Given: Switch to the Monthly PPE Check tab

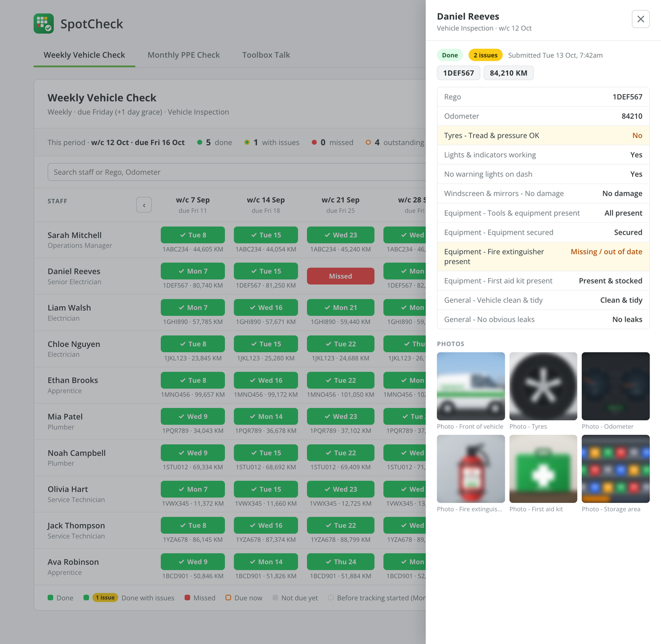Looking at the screenshot, I should coord(184,55).
